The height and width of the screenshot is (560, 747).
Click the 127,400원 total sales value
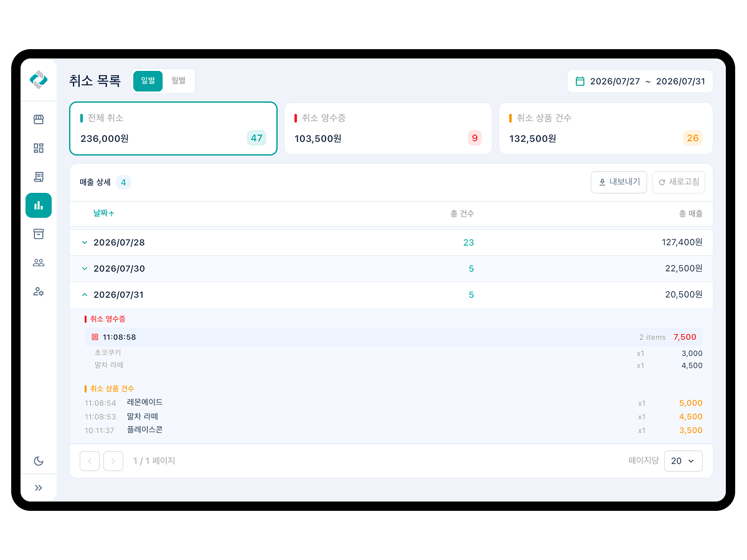tap(682, 243)
